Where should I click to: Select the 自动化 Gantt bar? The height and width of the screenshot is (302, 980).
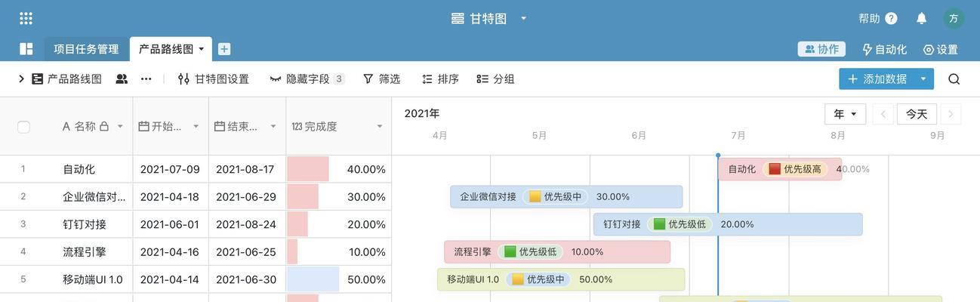coord(780,169)
